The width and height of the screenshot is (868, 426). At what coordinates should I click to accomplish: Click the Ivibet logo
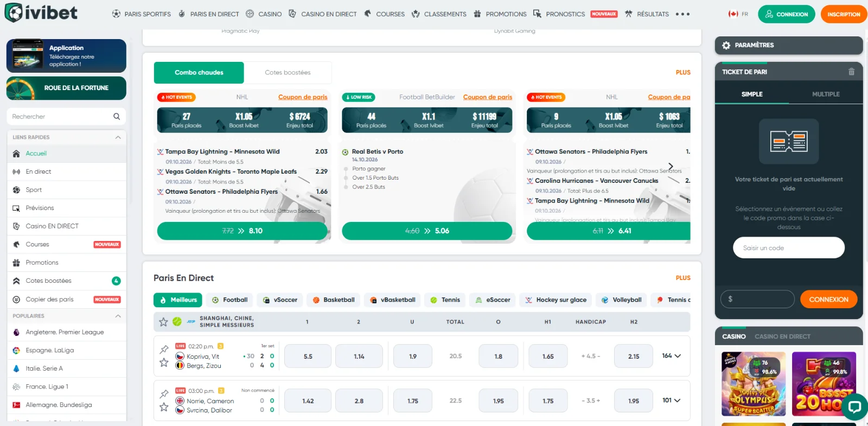41,12
